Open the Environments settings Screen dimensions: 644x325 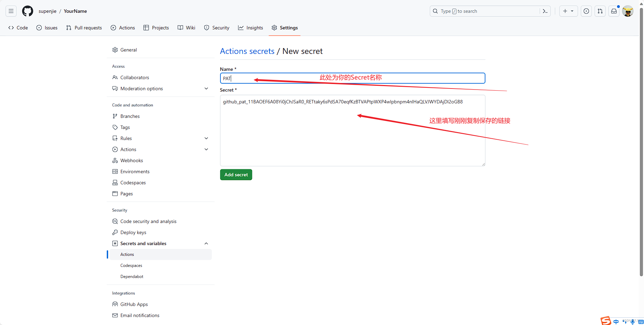[x=135, y=171]
